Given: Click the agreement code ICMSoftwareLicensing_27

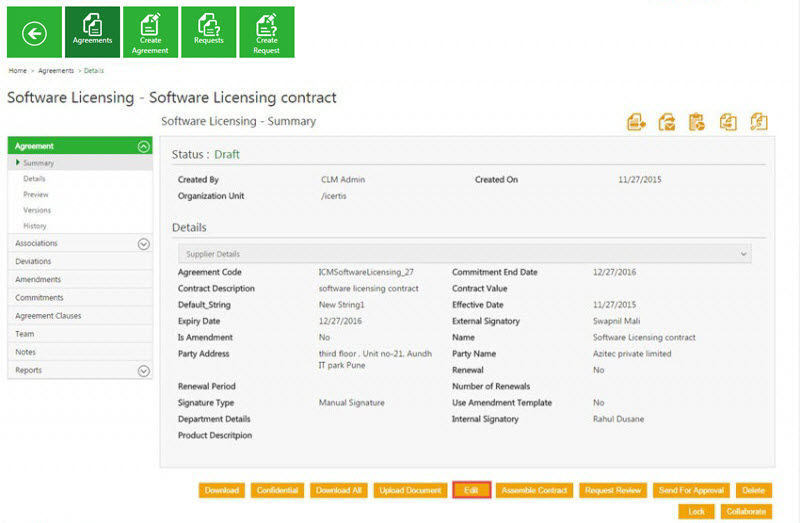Looking at the screenshot, I should click(366, 272).
